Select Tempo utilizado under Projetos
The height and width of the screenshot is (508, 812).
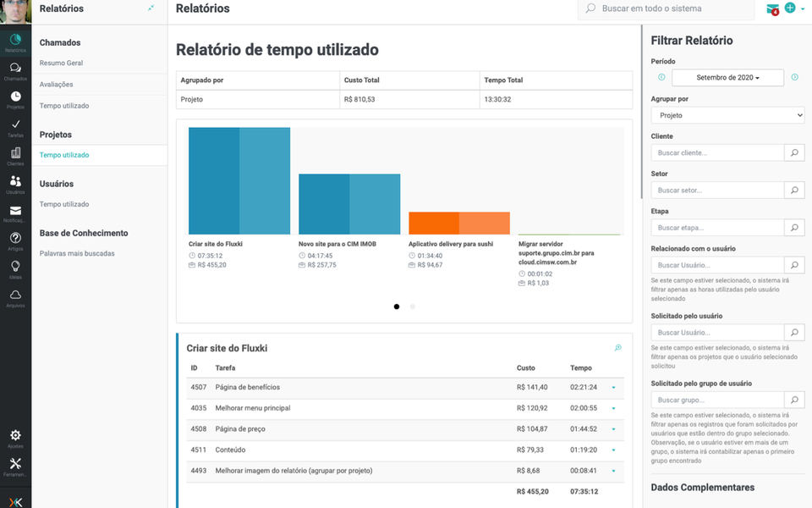[64, 155]
